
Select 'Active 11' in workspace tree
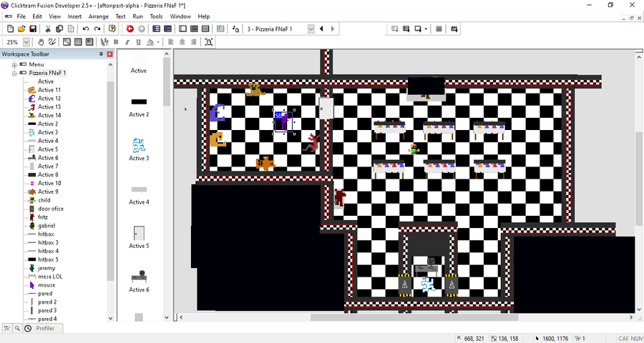[49, 90]
